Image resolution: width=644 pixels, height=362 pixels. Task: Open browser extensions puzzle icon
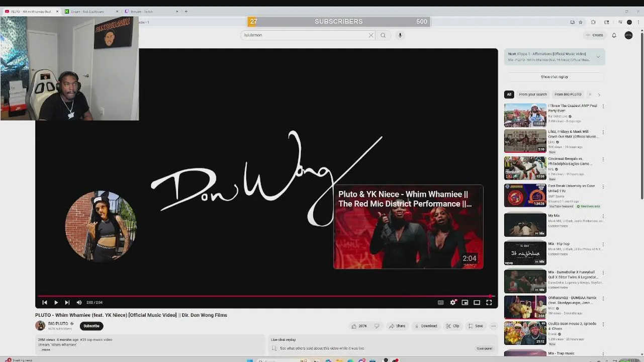coord(593,22)
